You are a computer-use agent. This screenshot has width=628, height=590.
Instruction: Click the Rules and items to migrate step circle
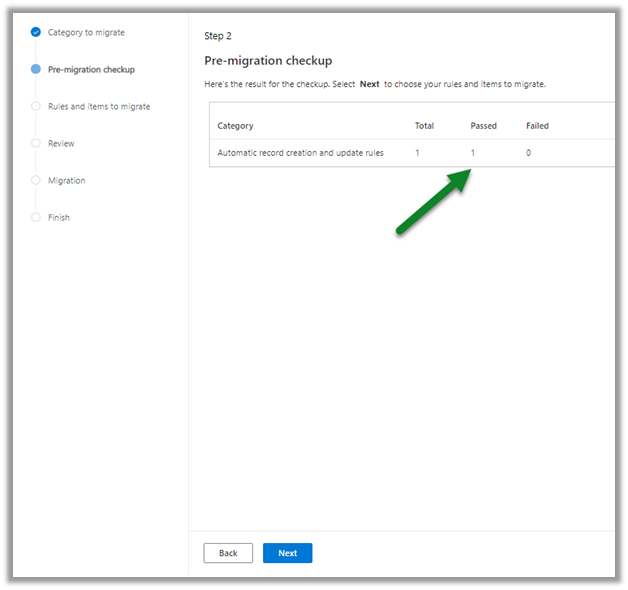36,106
